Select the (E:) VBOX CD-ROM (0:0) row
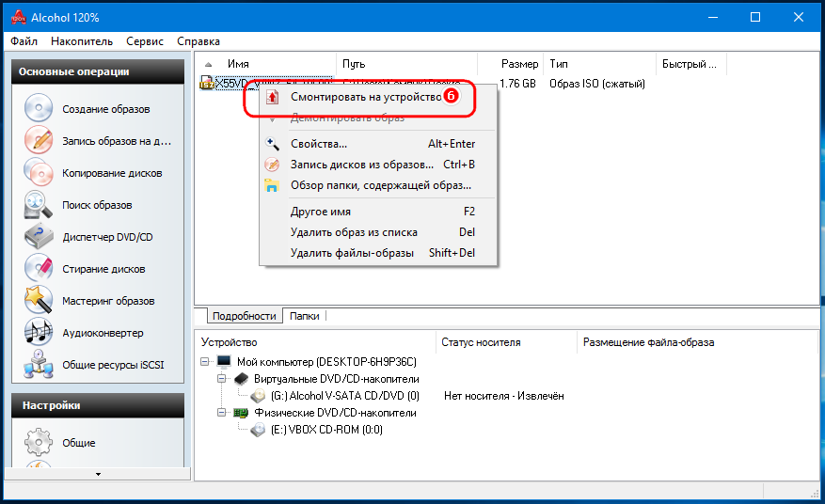 326,430
